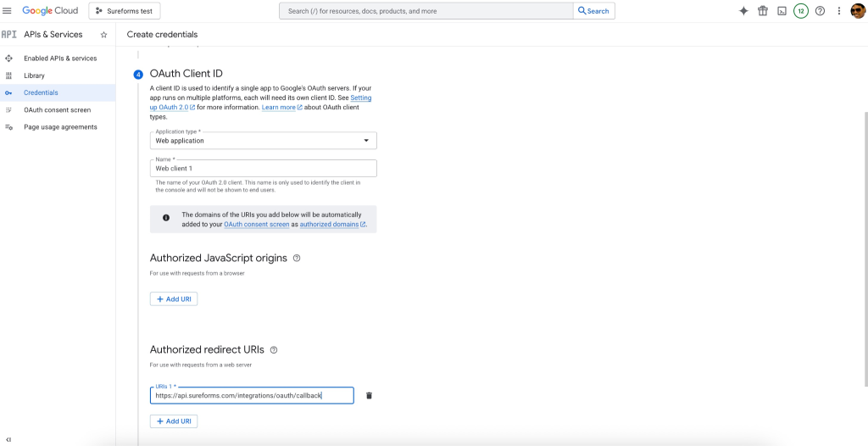Expand the Application type dropdown
Screen dimensions: 868x446
[x=264, y=141]
